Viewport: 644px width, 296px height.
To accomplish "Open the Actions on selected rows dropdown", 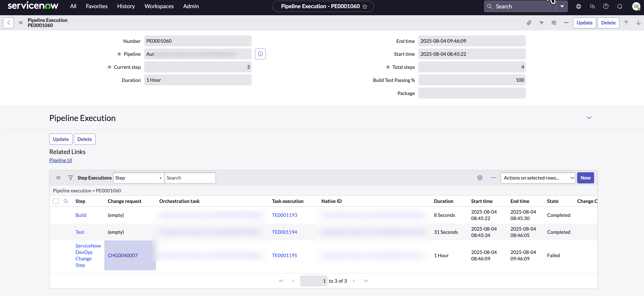I will [x=538, y=178].
